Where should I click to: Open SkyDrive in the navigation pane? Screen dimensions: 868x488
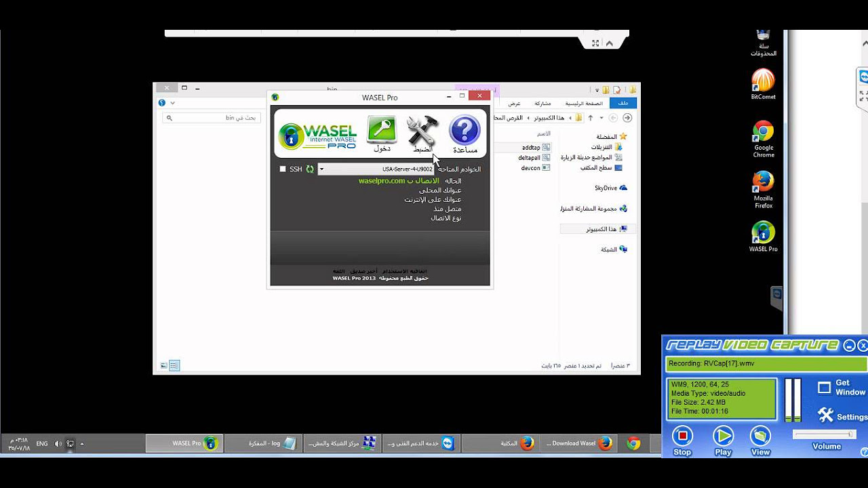(611, 188)
